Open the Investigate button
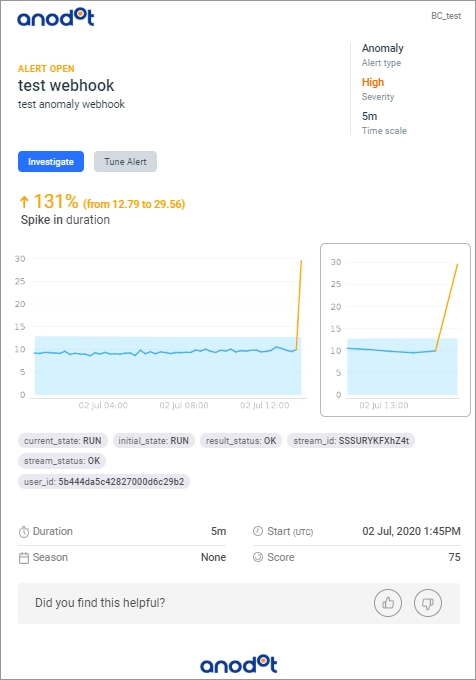Viewport: 476px width, 680px height. [x=51, y=162]
